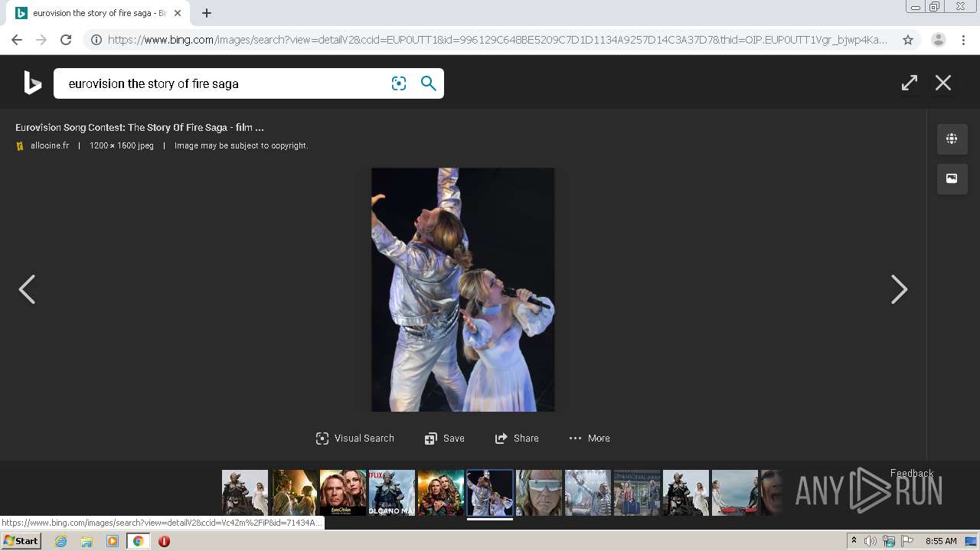980x551 pixels.
Task: Open media player from taskbar
Action: pyautogui.click(x=113, y=541)
